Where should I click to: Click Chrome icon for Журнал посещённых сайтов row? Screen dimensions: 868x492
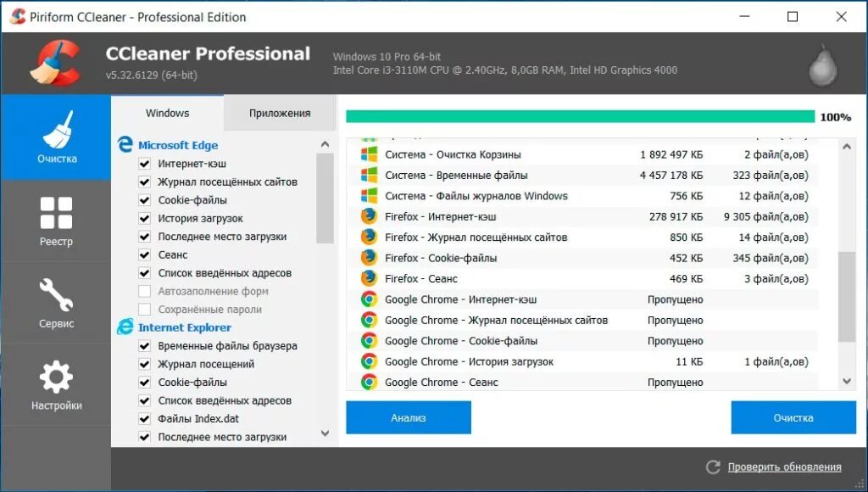(x=369, y=320)
